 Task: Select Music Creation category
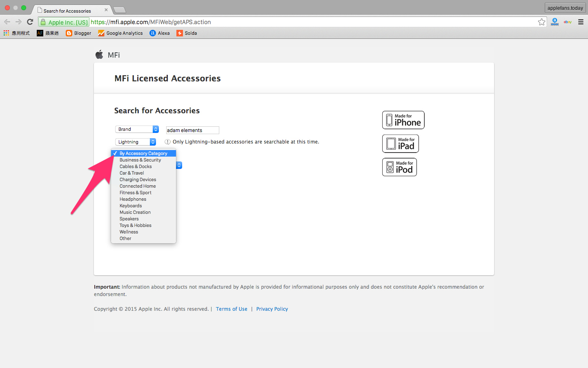pyautogui.click(x=143, y=212)
